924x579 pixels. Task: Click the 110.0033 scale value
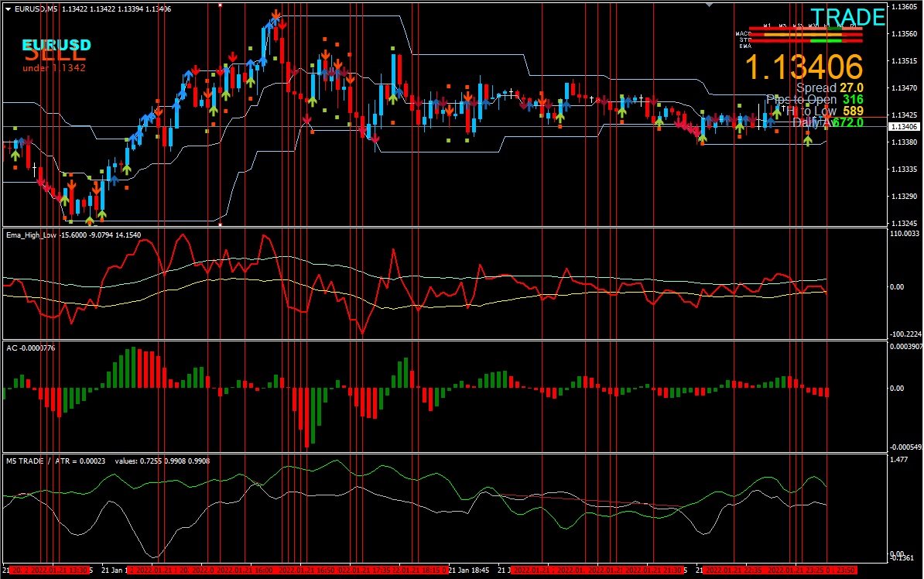(905, 234)
